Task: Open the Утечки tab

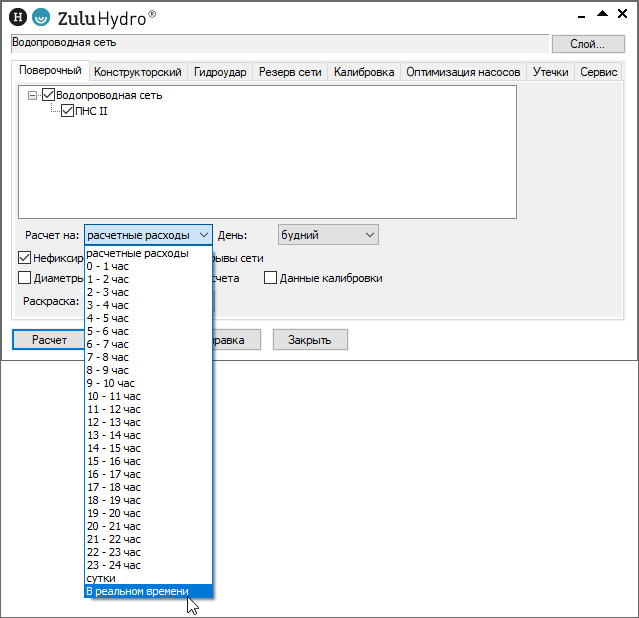Action: click(550, 72)
